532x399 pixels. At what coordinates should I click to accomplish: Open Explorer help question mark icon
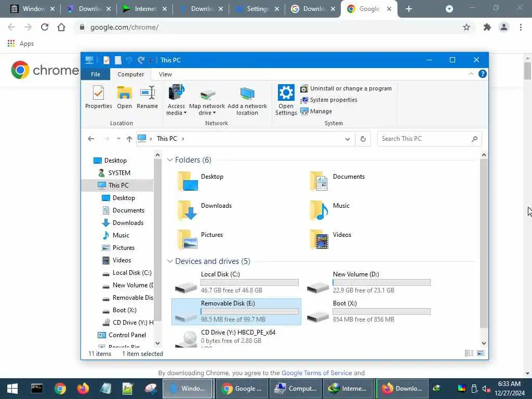(x=482, y=74)
